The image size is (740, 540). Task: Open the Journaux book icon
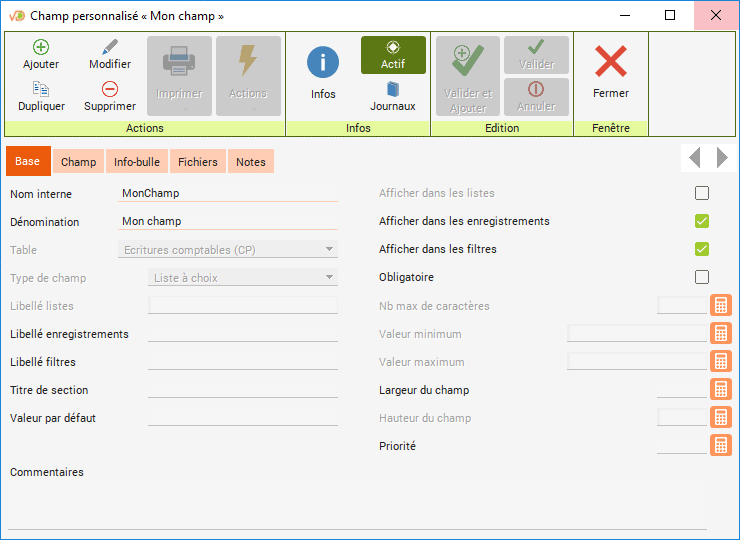pyautogui.click(x=393, y=89)
